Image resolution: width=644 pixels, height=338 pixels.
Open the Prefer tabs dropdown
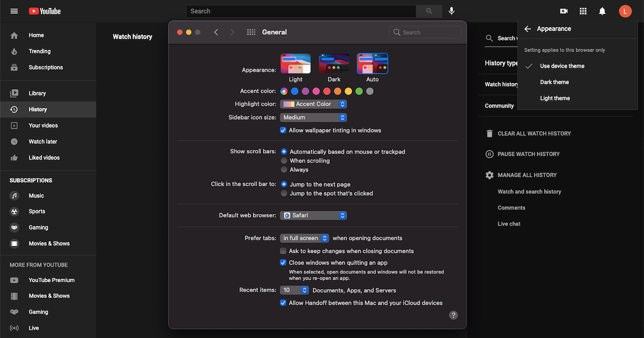tap(304, 238)
